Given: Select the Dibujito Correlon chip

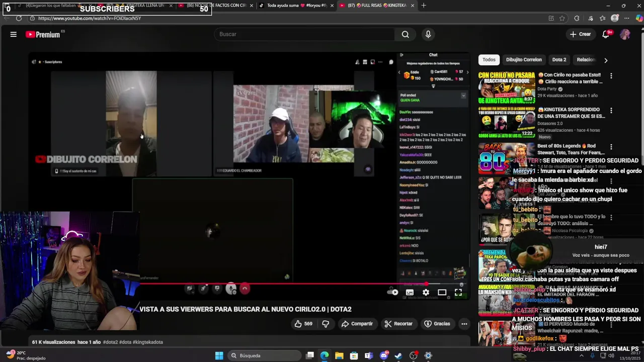Looking at the screenshot, I should click(x=524, y=60).
